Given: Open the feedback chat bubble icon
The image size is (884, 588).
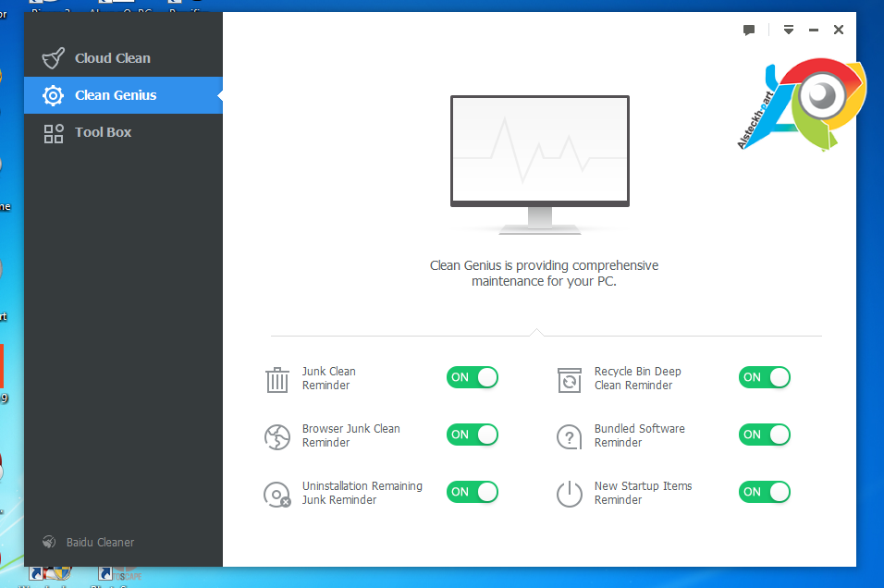Looking at the screenshot, I should coord(749,30).
